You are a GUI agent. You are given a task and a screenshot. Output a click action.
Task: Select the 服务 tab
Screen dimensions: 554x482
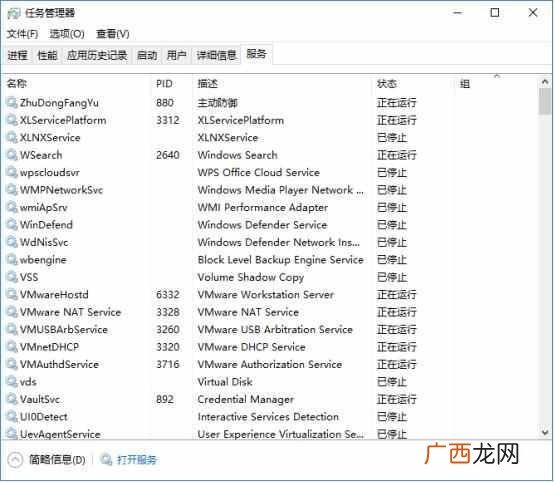[x=257, y=54]
